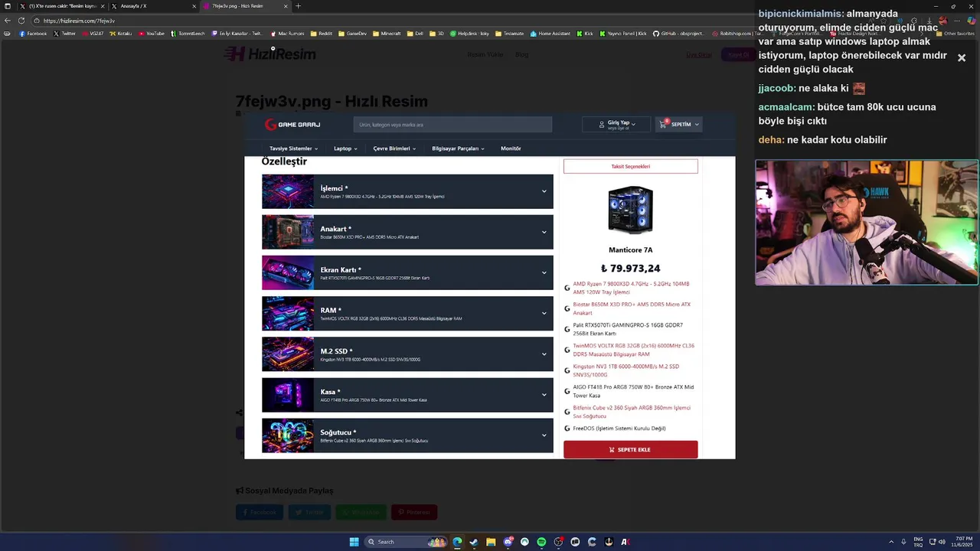Image resolution: width=980 pixels, height=551 pixels.
Task: Click the Windows taskbar Search box
Action: tap(406, 542)
